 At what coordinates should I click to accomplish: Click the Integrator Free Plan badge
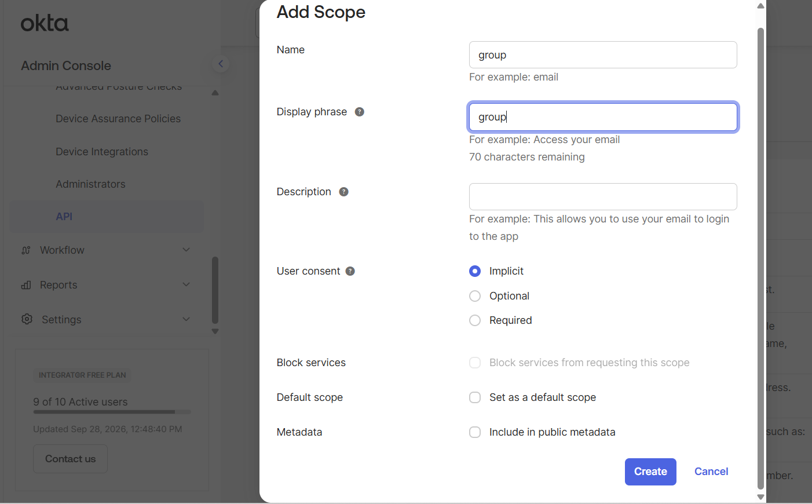82,375
